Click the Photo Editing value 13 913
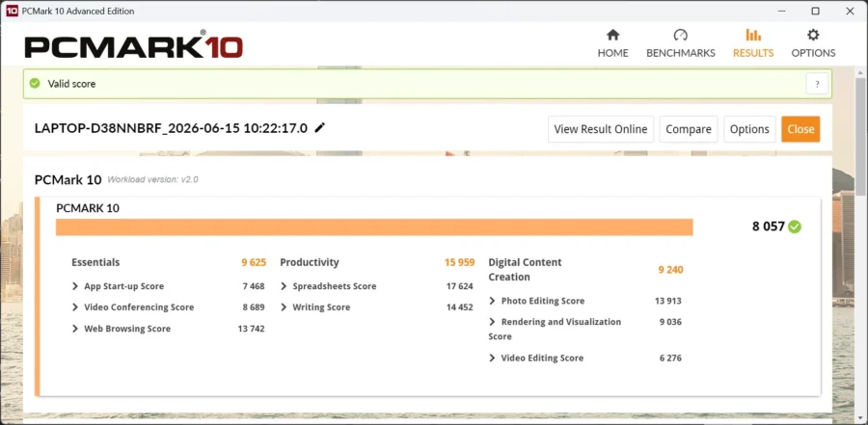 tap(668, 301)
